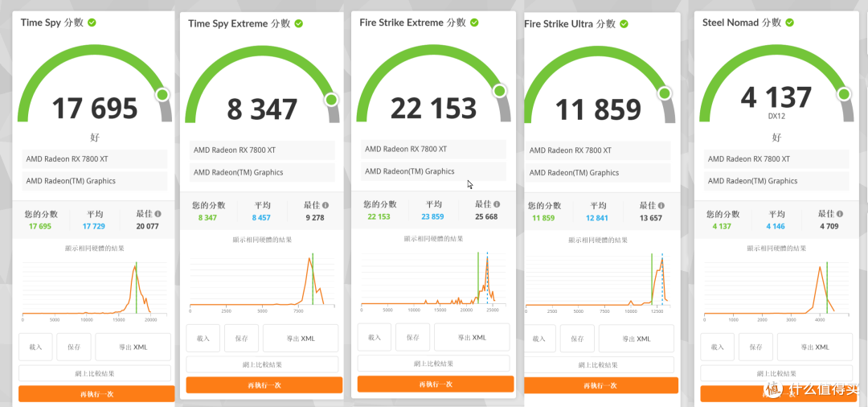Click the Fire Strike Extreme gauge indicator dot

click(x=500, y=90)
